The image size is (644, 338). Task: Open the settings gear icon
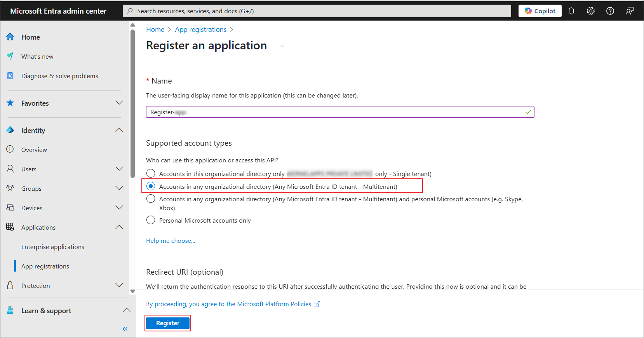[x=590, y=11]
